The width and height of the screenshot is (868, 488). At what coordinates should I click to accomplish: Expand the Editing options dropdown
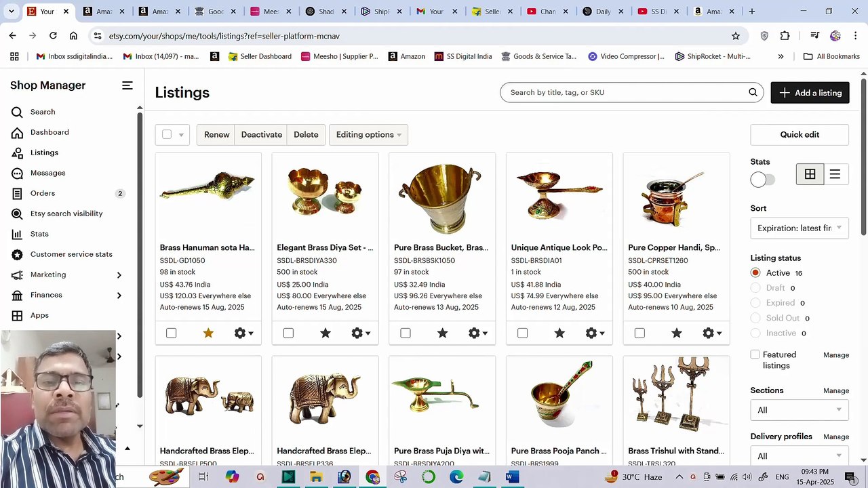coord(368,135)
